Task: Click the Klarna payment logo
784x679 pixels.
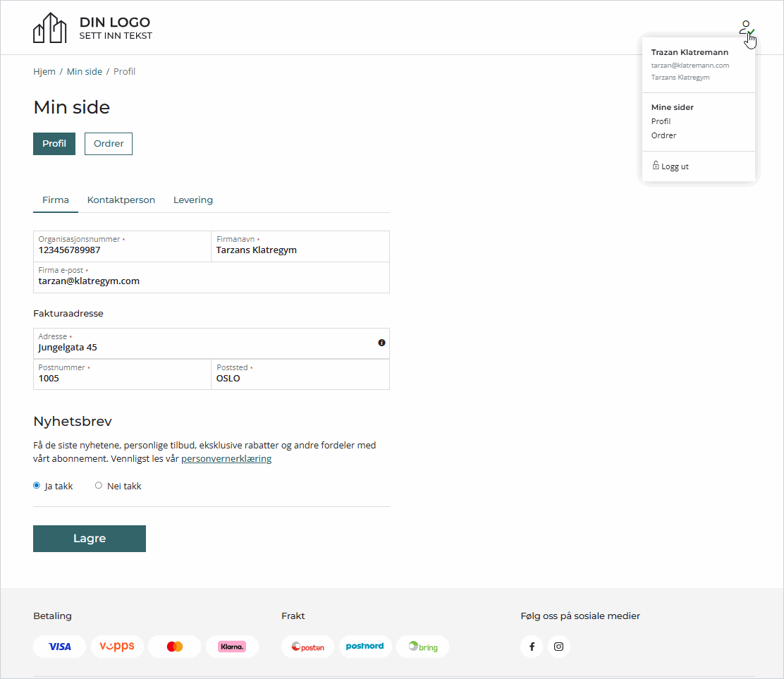Action: [x=232, y=647]
